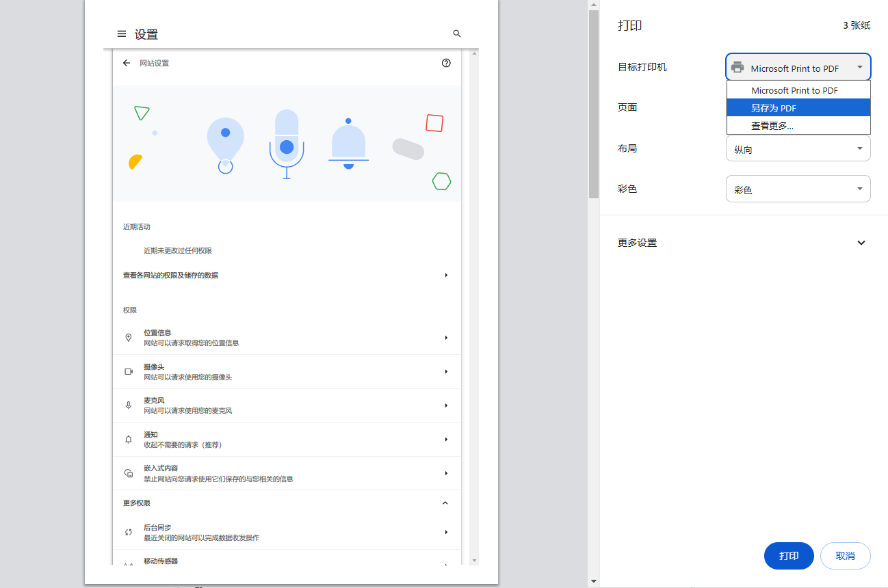This screenshot has width=888, height=588.
Task: Select Microsoft Print to PDF list option
Action: point(798,90)
